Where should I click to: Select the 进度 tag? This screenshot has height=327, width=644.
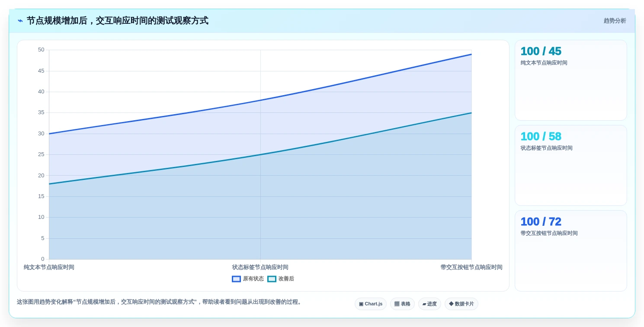tap(429, 304)
